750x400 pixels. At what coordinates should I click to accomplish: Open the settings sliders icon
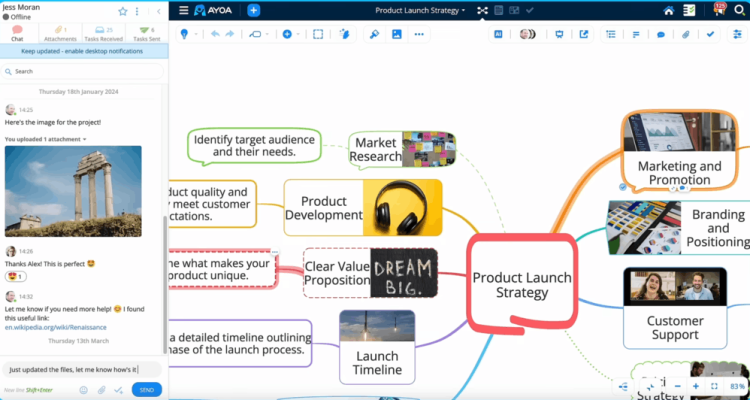[x=737, y=34]
